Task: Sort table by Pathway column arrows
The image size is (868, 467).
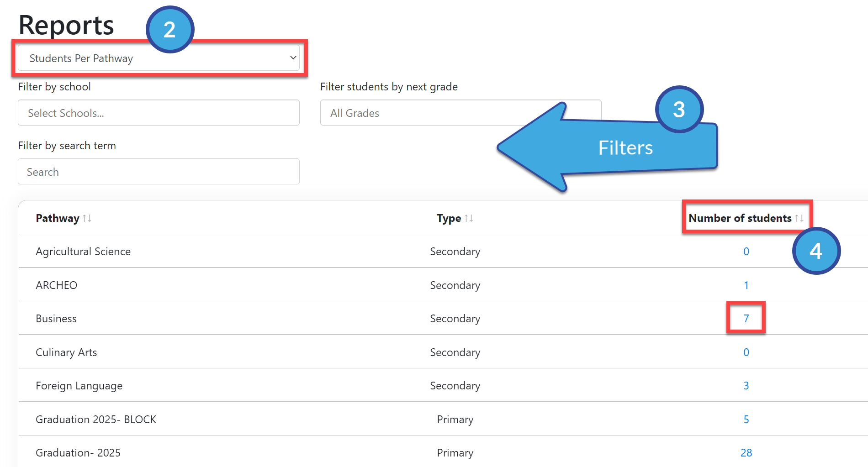Action: [87, 218]
